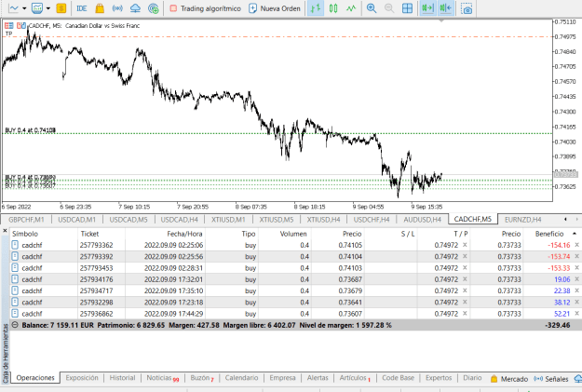Toggle Trading algorítmico on or off
This screenshot has width=582, height=392.
click(x=205, y=8)
